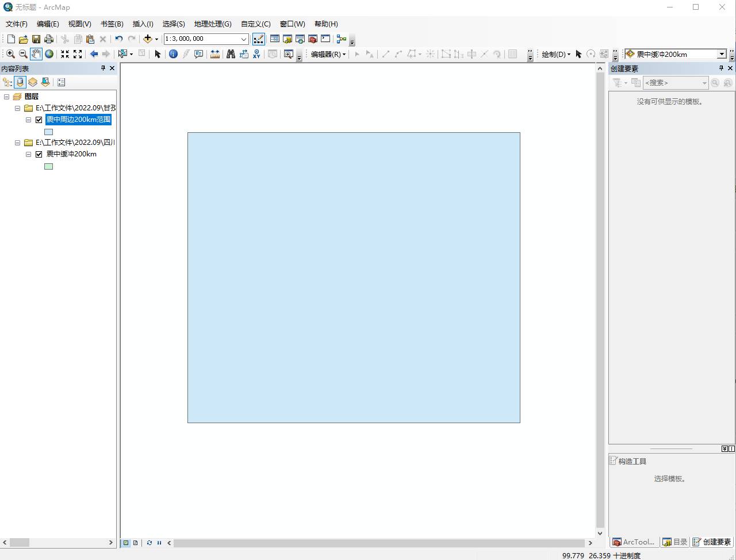Click the Find tool binoculars icon

(231, 53)
